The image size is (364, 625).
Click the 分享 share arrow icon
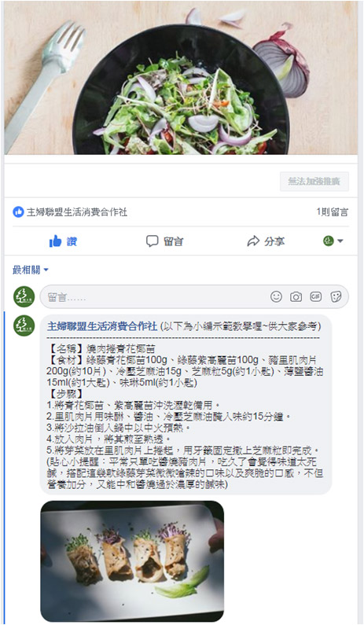tap(253, 241)
